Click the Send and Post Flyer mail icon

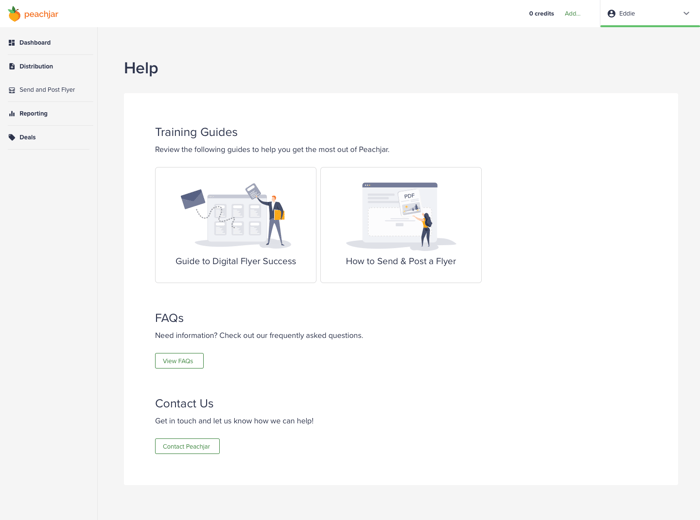pos(12,90)
